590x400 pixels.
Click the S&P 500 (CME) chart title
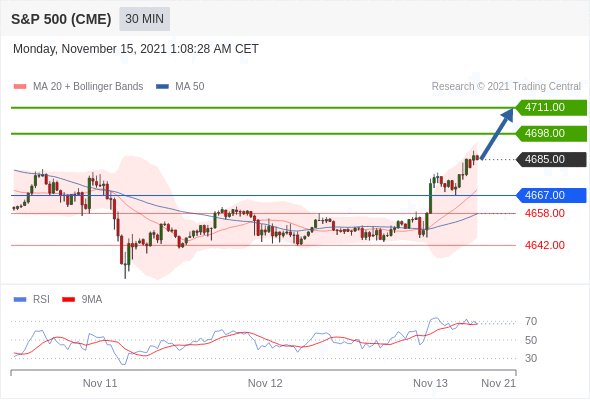click(61, 19)
